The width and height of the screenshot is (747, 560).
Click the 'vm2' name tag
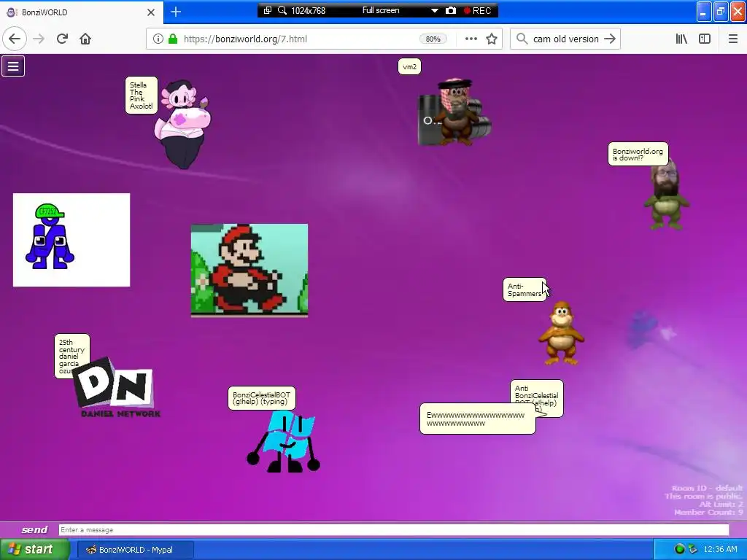(x=409, y=66)
